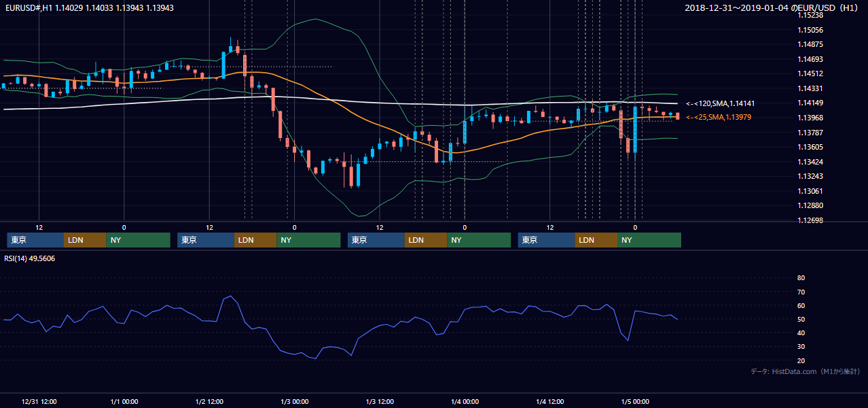The height and width of the screenshot is (408, 868).
Task: Click the 1.13787 price axis label
Action: tap(810, 133)
